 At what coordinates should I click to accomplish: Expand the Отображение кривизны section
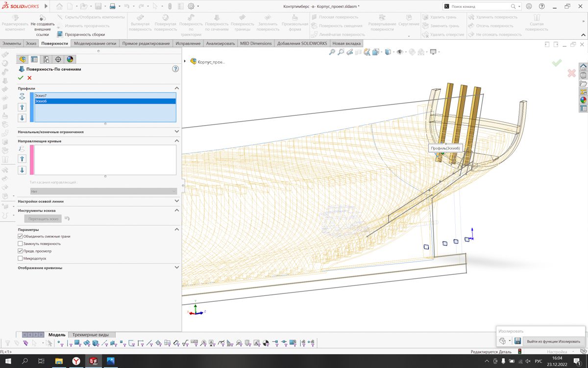176,267
